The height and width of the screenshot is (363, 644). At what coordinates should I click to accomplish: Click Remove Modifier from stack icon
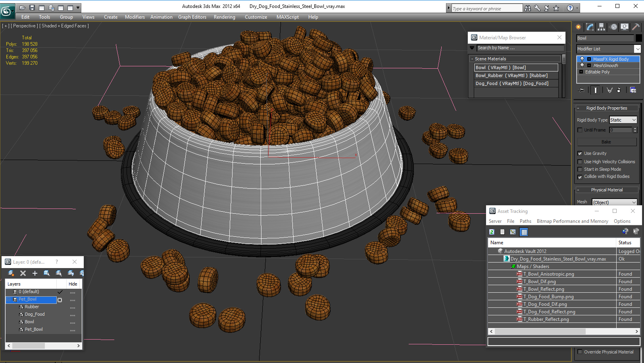(x=619, y=90)
